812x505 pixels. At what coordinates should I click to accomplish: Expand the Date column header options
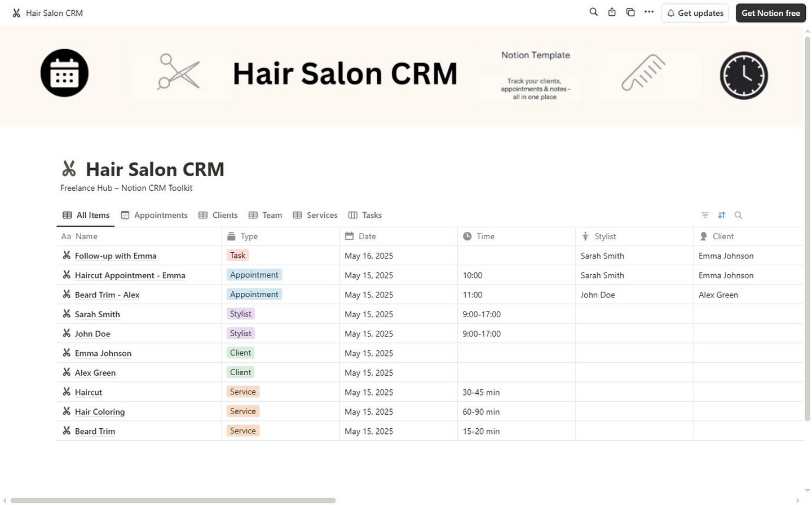[x=367, y=236]
